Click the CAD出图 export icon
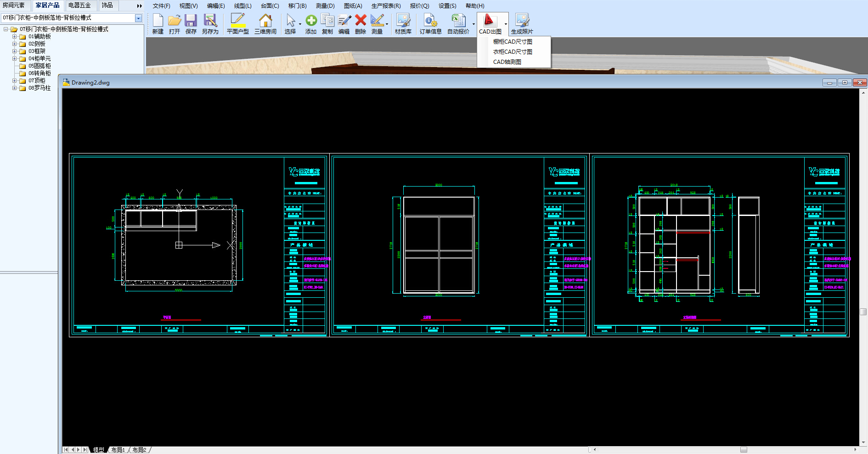Screen dimensions: 868x454 (x=490, y=21)
